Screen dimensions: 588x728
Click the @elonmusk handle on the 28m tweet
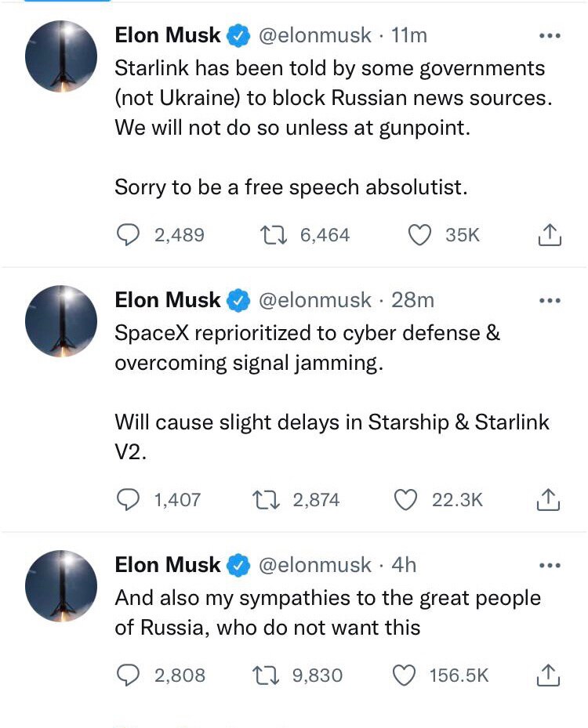[x=315, y=300]
